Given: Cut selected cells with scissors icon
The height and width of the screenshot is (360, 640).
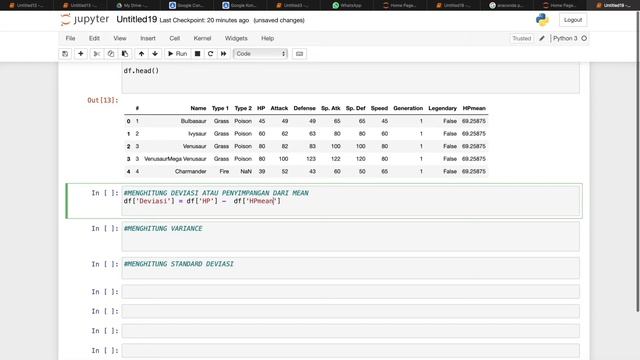Looking at the screenshot, I should [97, 53].
